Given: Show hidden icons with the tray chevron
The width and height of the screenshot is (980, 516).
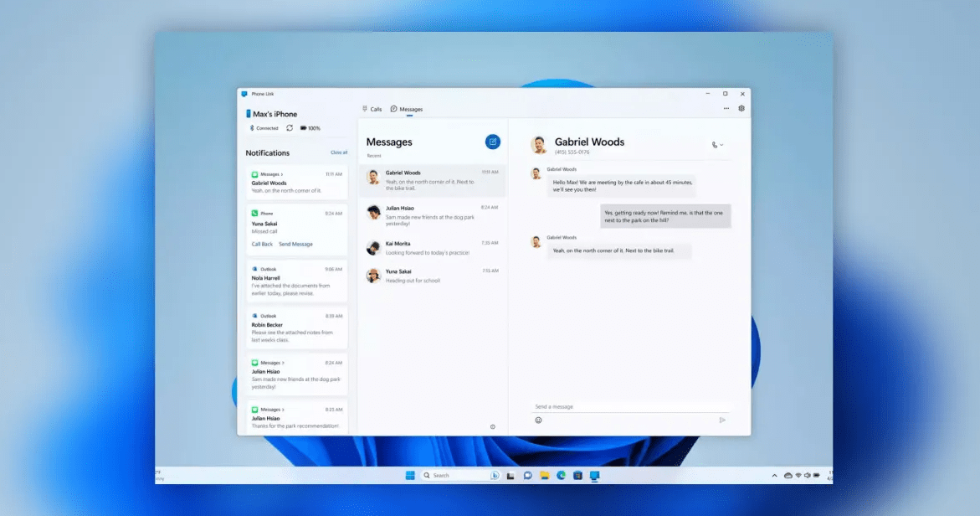Looking at the screenshot, I should (774, 475).
